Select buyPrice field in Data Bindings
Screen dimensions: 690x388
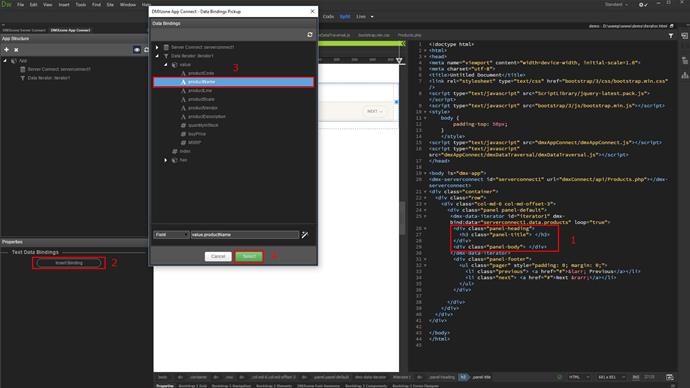[197, 134]
